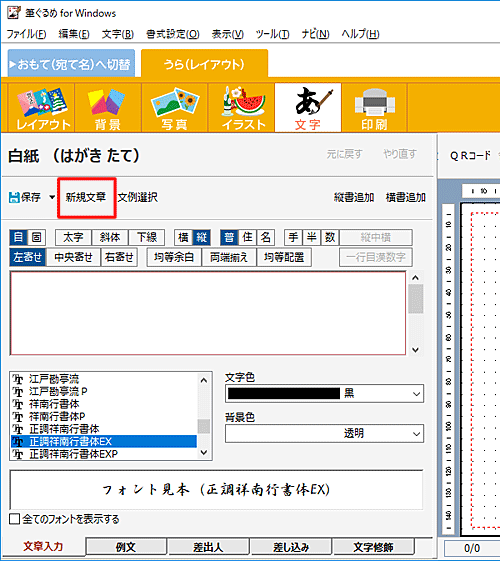Open ヘルプ menu
Image resolution: width=500 pixels, height=561 pixels.
[360, 34]
